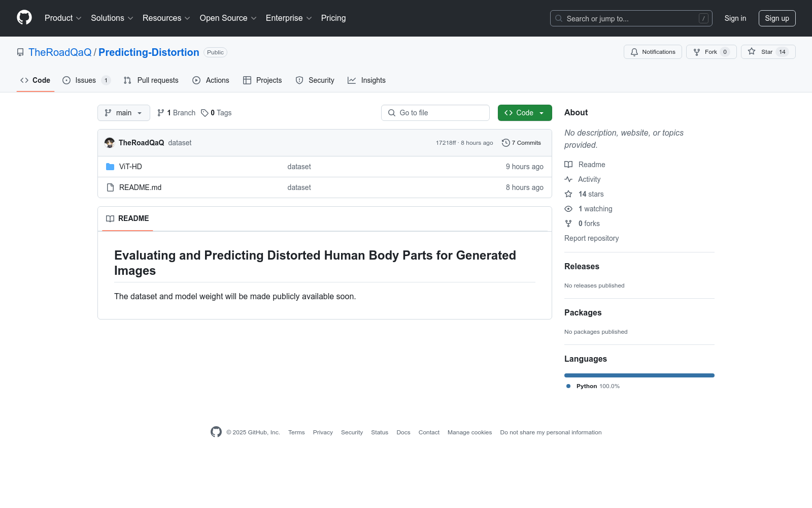This screenshot has width=812, height=508.
Task: Click the Sign in link
Action: pos(735,18)
